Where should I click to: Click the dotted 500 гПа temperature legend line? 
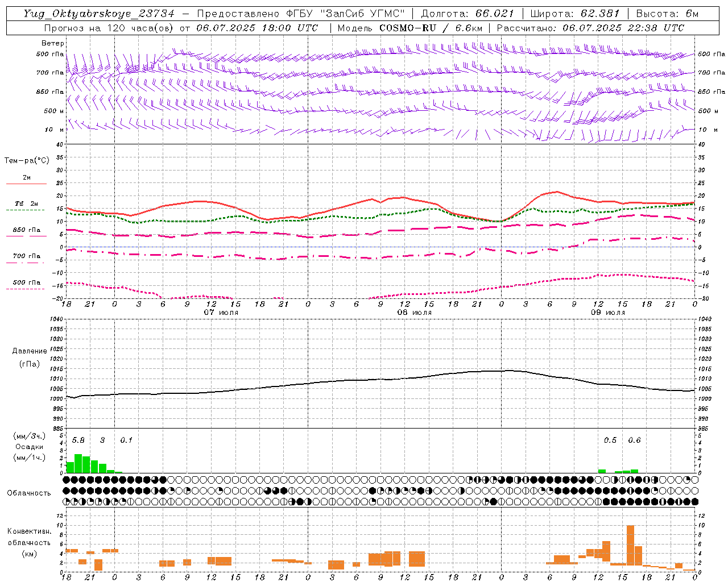point(25,289)
